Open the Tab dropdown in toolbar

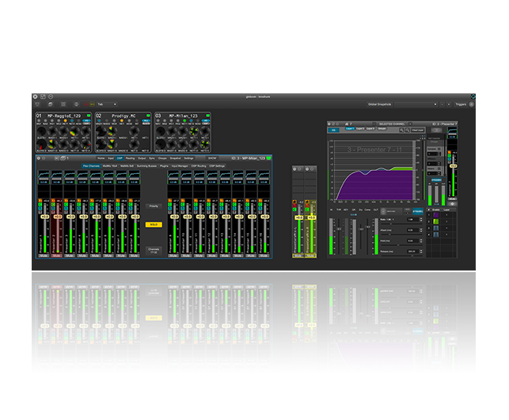(106, 104)
